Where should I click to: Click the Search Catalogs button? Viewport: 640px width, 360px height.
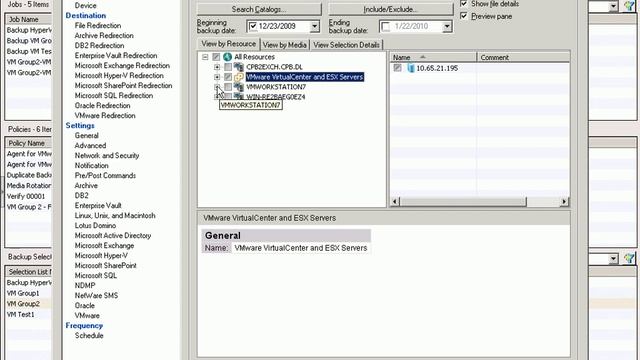[x=259, y=9]
